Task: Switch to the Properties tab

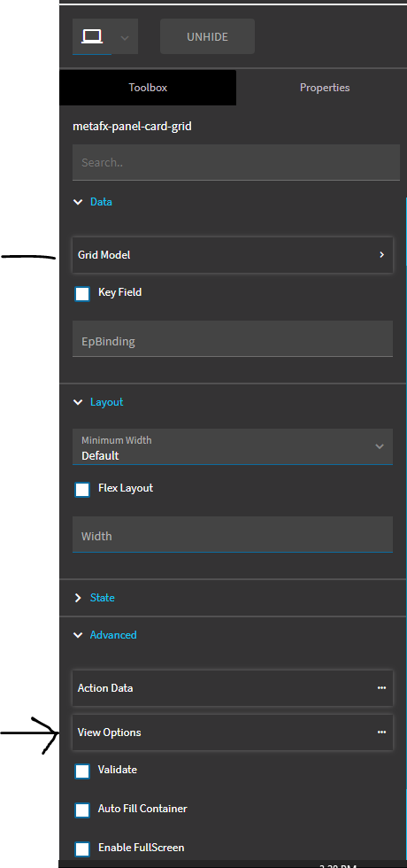Action: [x=325, y=88]
